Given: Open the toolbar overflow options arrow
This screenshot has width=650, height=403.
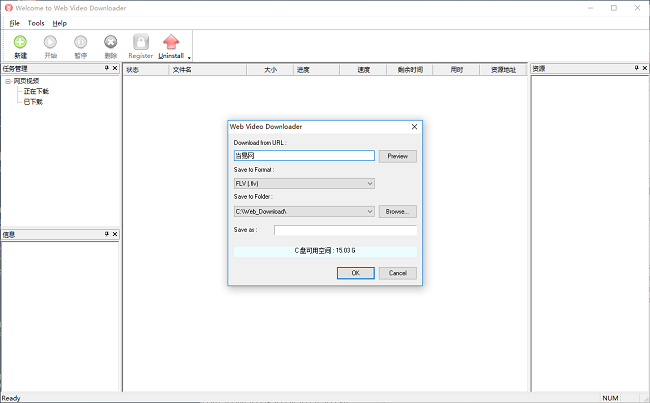Looking at the screenshot, I should tap(189, 57).
